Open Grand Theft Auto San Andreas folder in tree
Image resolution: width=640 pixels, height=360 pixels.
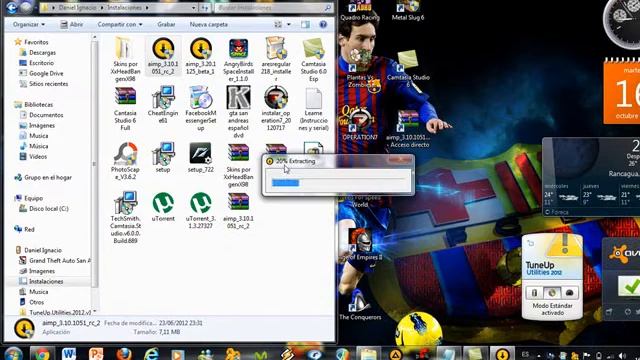[60, 260]
